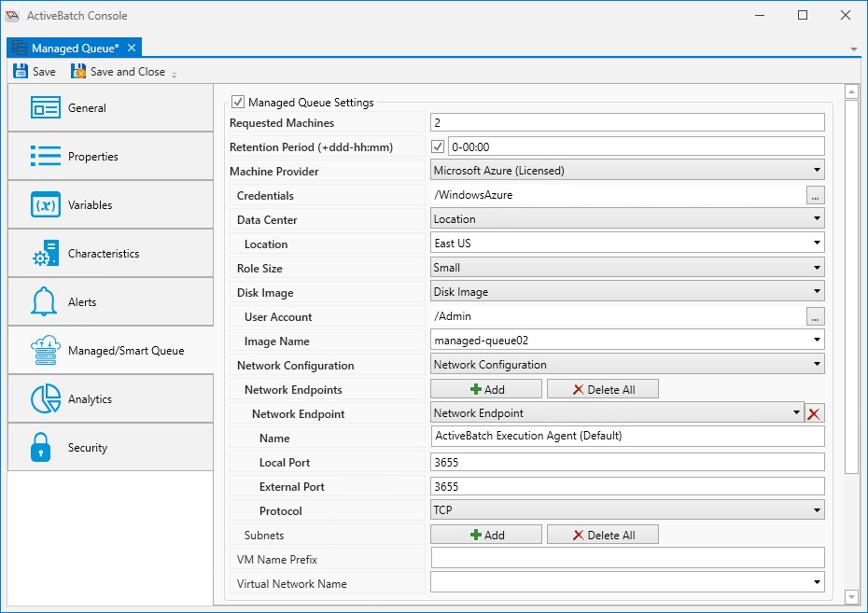Open the Machine Provider dropdown

pos(627,171)
